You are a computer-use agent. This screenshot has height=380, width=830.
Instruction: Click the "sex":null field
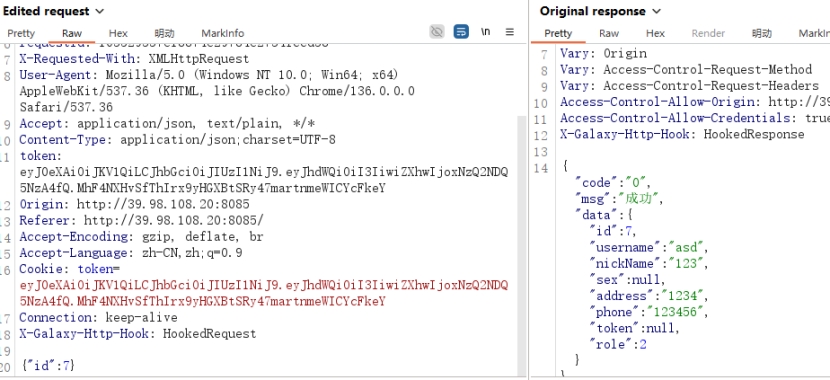pos(627,280)
